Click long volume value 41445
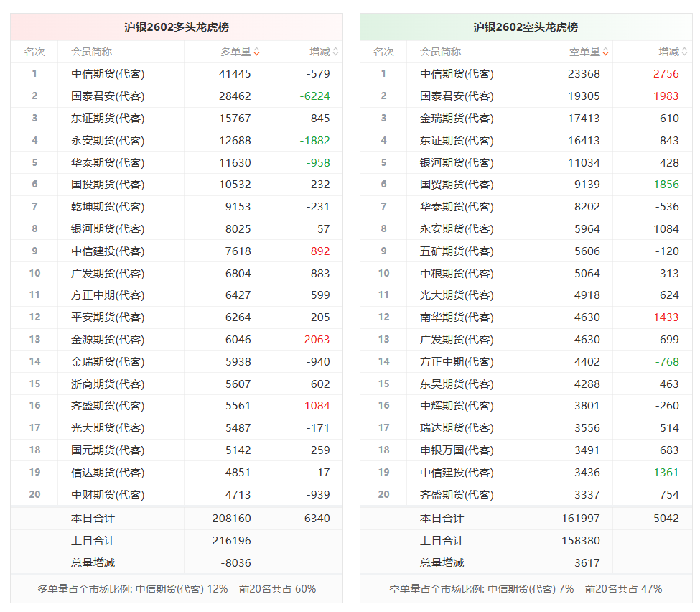The image size is (700, 612). [235, 74]
